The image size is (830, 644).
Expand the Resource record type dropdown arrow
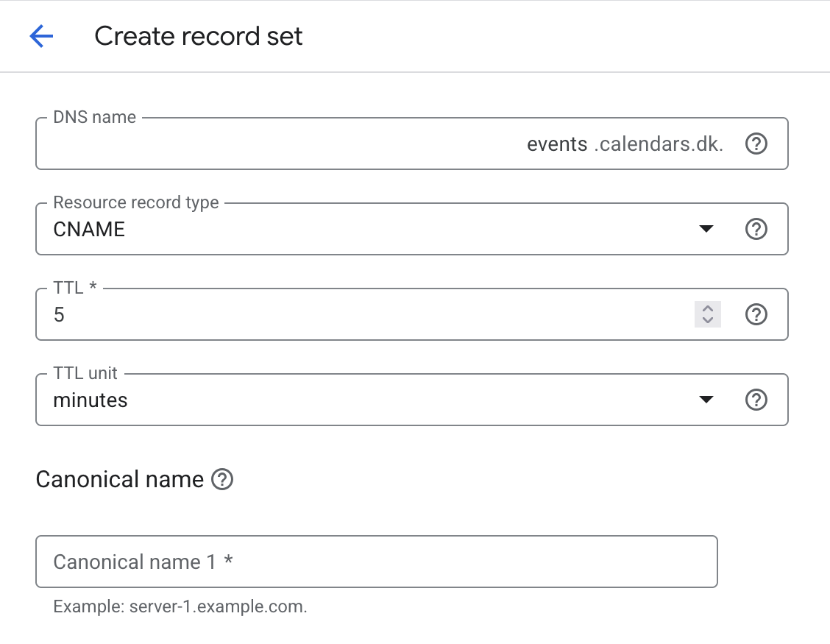[706, 229]
